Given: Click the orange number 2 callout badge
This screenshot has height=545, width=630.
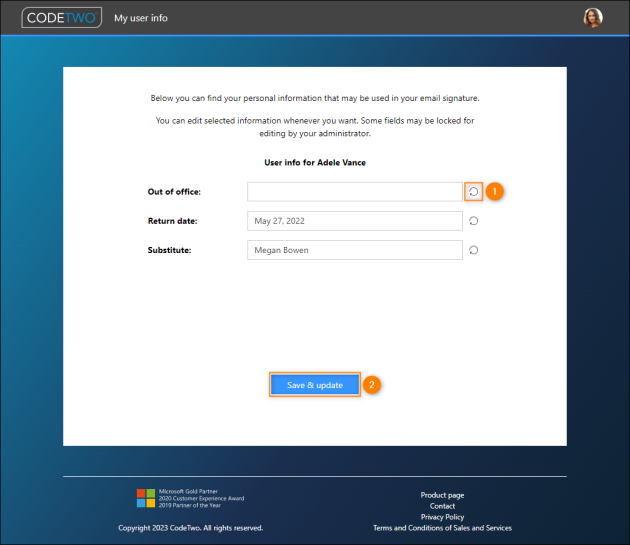Looking at the screenshot, I should tap(371, 385).
